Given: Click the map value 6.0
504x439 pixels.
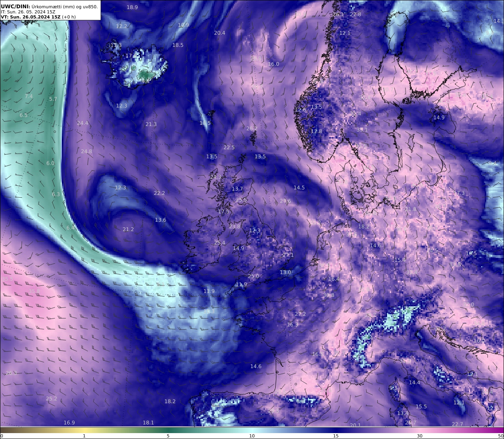Looking at the screenshot, I should 50,163.
